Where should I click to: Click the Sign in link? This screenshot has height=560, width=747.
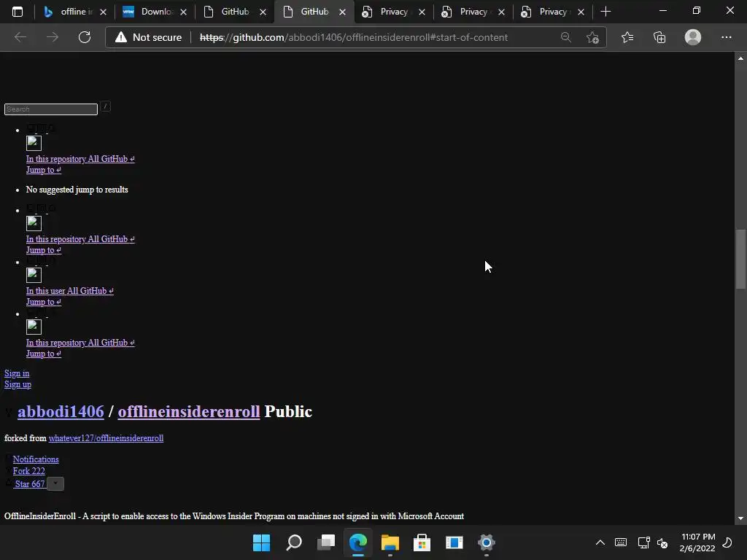point(17,373)
